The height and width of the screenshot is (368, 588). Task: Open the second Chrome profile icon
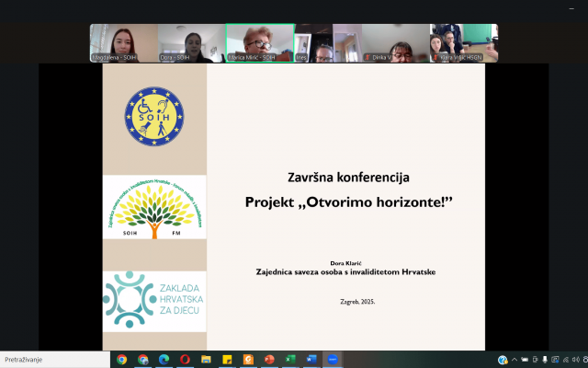[143, 360]
